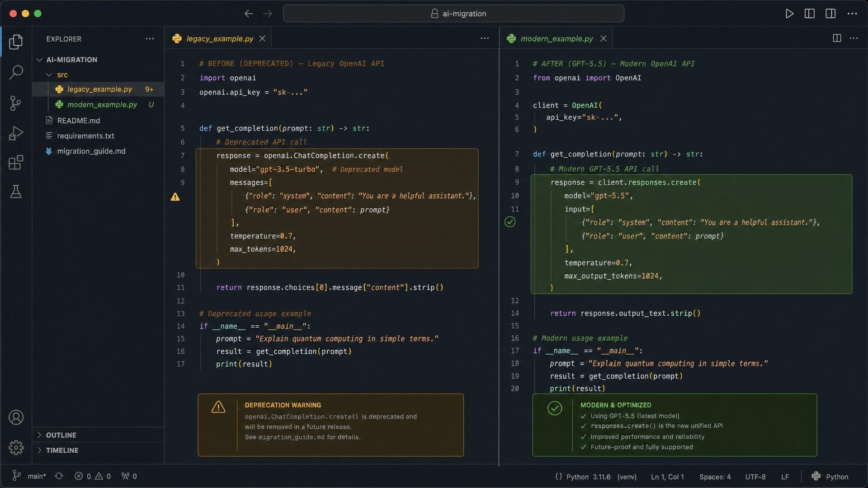Click the warning glyph in legacy editor gutter

pyautogui.click(x=175, y=197)
